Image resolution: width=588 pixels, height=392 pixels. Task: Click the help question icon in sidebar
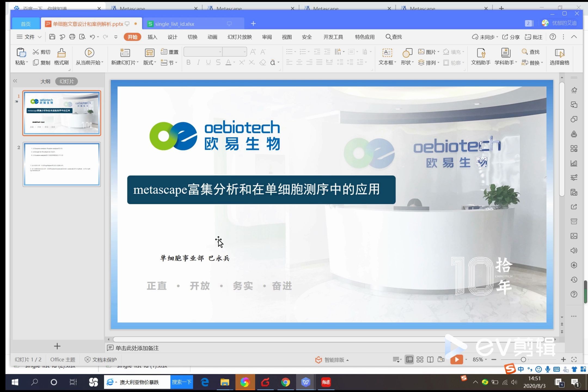coord(574,294)
